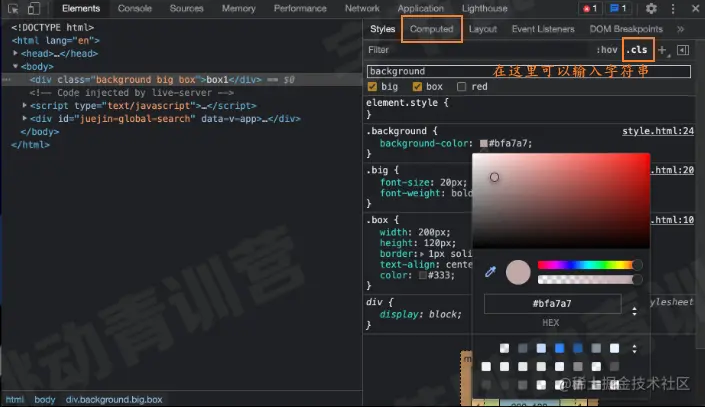Open the Performance tab
The image size is (705, 407).
coord(300,9)
